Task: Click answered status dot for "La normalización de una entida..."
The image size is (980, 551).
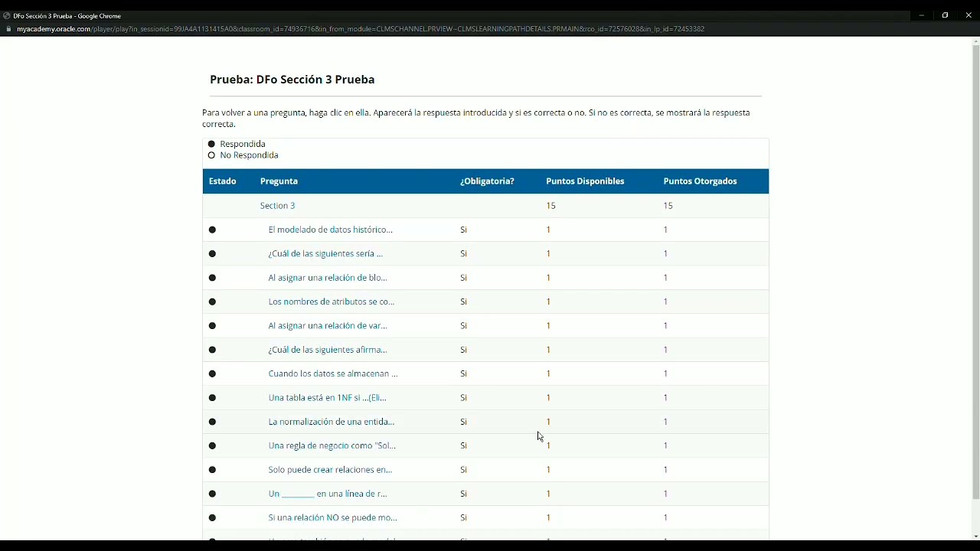Action: 212,422
